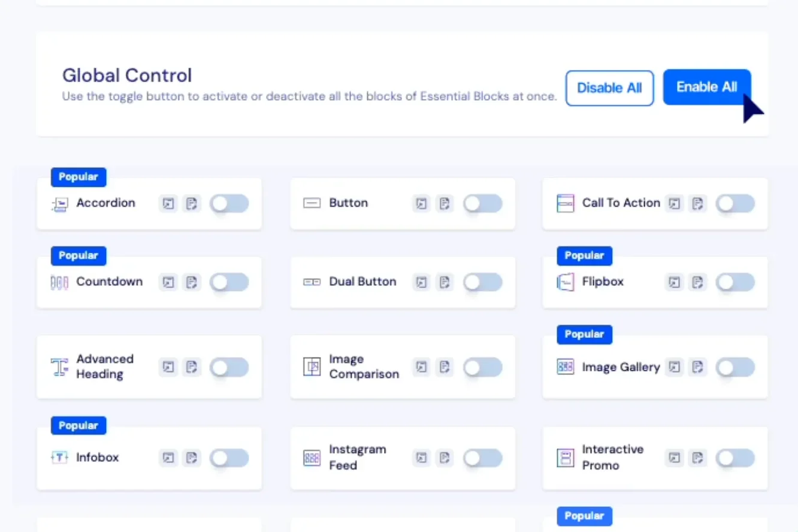
Task: Open the Infobox block demo icon
Action: point(168,458)
